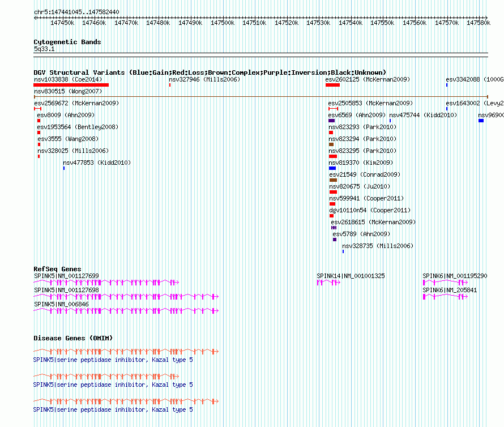Select the purple inversion bar under esv6569

tap(331, 121)
